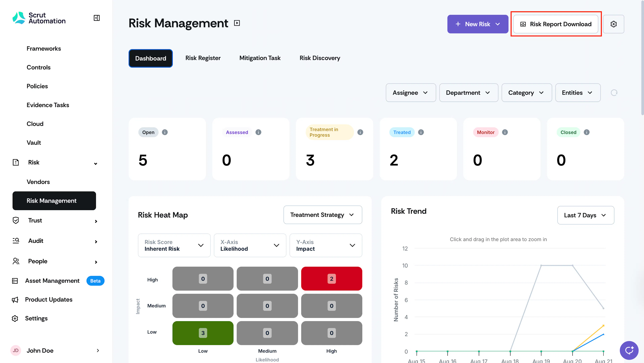Click the play tutorial icon beside title
Image resolution: width=644 pixels, height=363 pixels.
pos(237,23)
